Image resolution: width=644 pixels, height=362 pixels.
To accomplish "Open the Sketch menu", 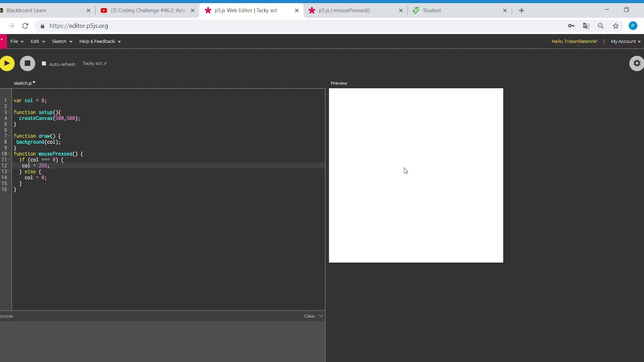I will pyautogui.click(x=62, y=41).
